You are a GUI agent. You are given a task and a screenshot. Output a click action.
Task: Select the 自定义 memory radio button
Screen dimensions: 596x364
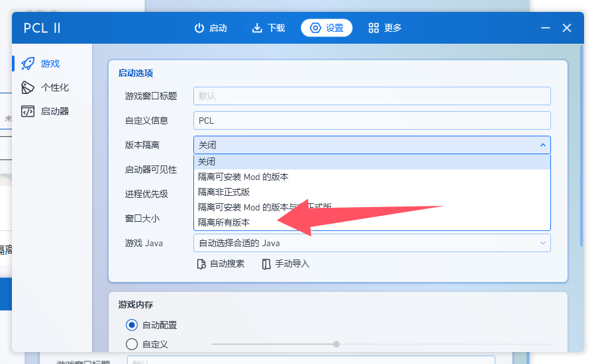pos(131,344)
